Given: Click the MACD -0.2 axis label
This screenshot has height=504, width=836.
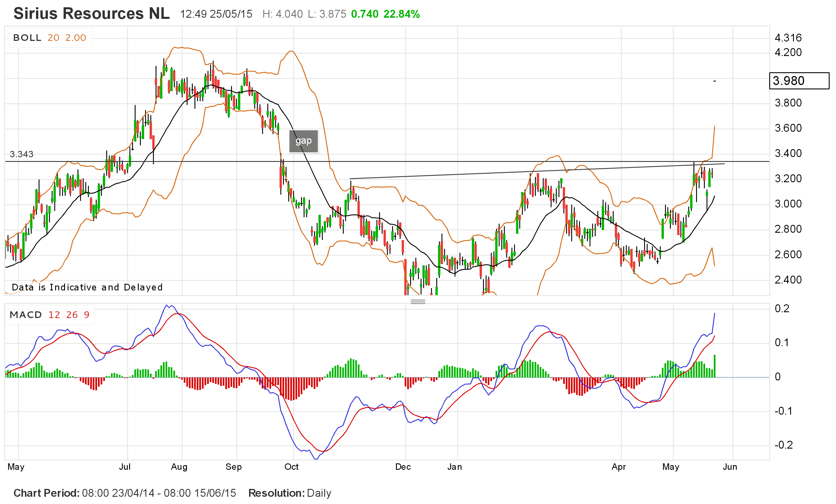Looking at the screenshot, I should (783, 445).
